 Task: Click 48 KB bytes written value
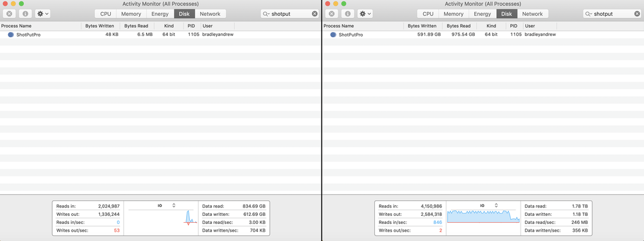[x=111, y=35]
